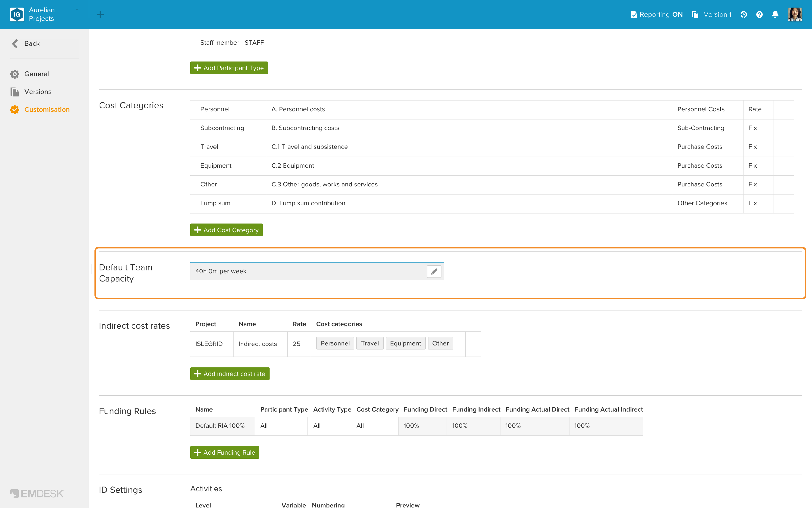
Task: Select the Equipment cost category tag
Action: point(405,343)
